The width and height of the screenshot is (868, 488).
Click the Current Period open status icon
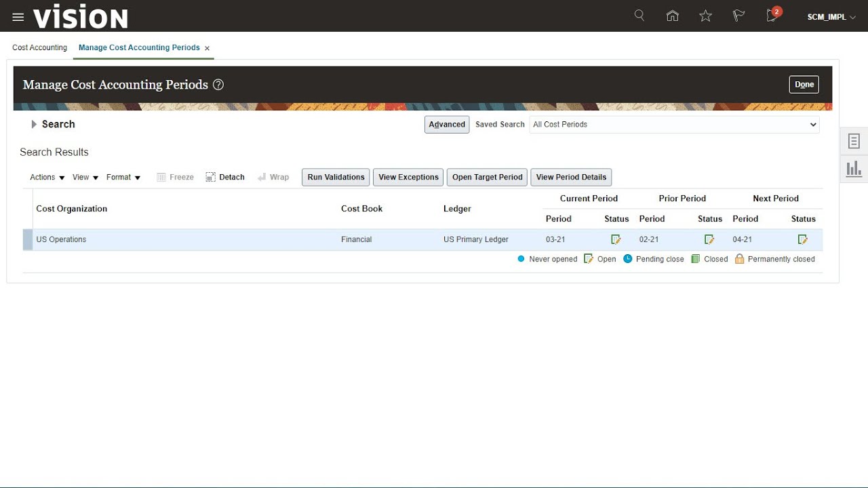(616, 239)
